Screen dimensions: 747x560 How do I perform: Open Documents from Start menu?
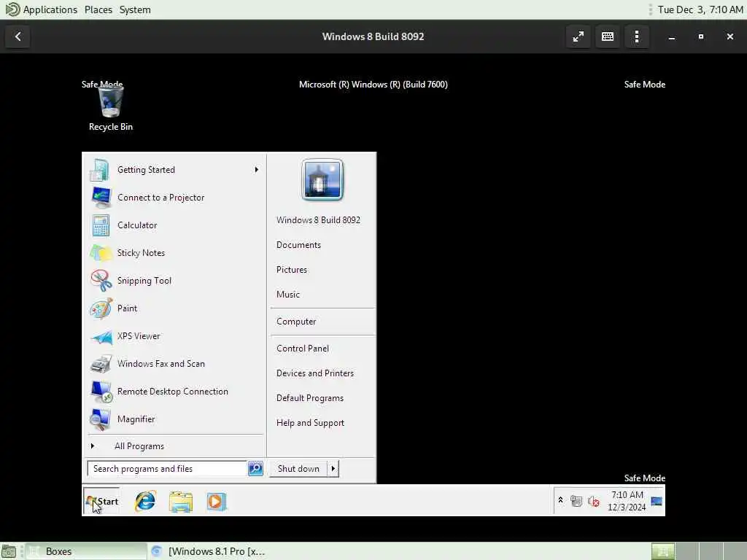coord(298,245)
